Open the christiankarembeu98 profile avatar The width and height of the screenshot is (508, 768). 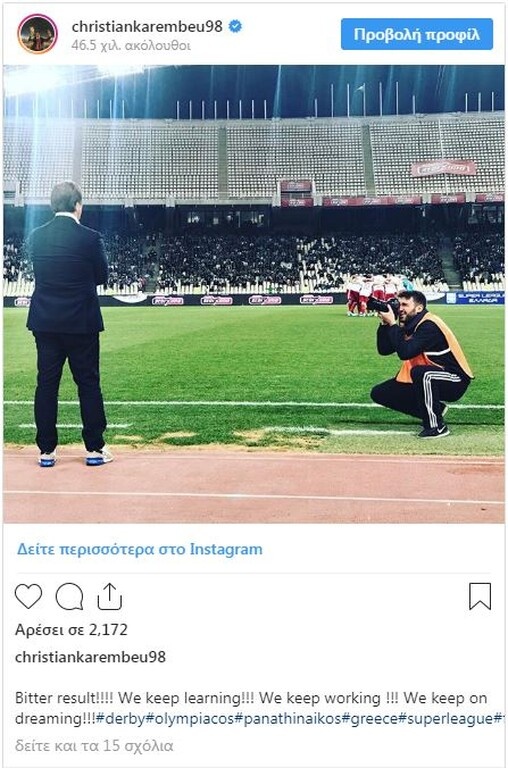tap(38, 34)
